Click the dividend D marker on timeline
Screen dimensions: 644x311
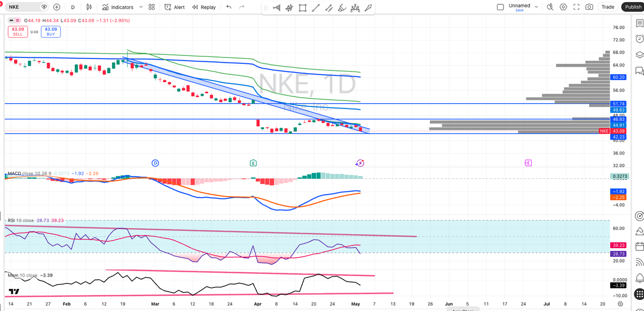(155, 162)
